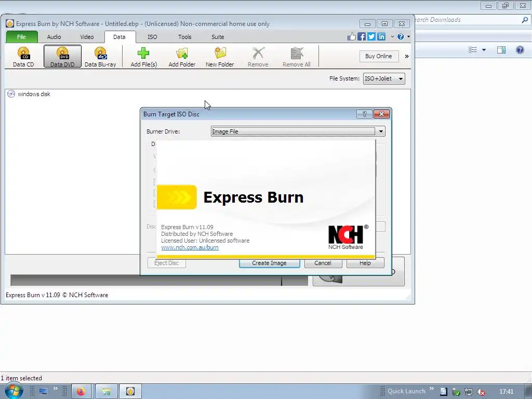
Task: Expand toolbar overflow chevron next to Buy Online
Action: coord(406,56)
